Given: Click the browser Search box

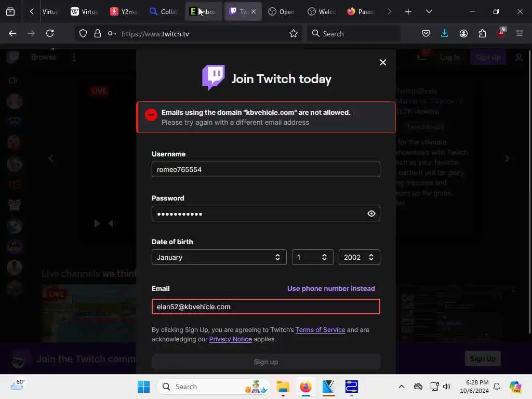Looking at the screenshot, I should point(353,34).
